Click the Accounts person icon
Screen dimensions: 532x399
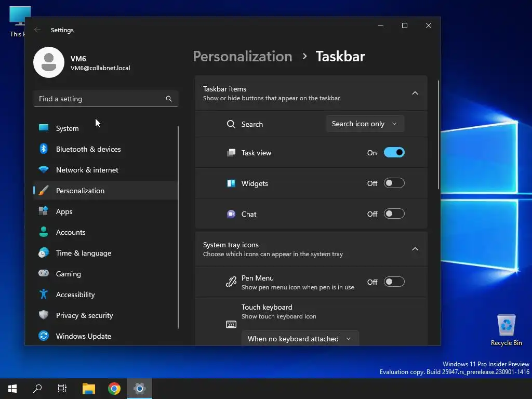44,232
